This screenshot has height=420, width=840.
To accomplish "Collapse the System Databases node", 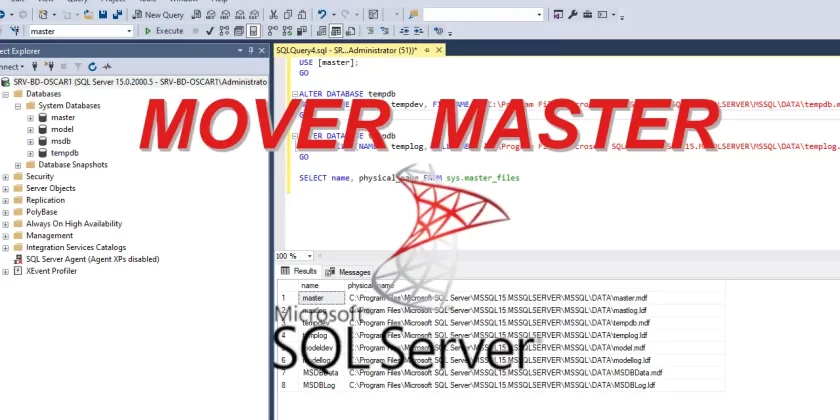I will coord(18,106).
